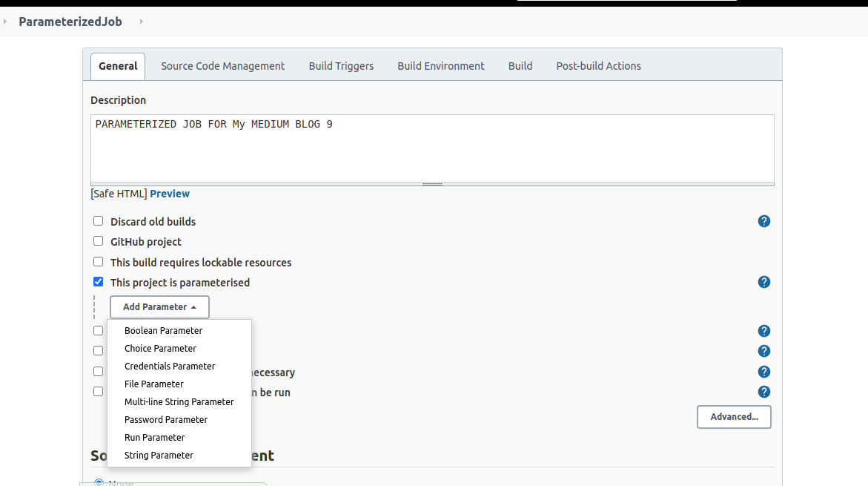Click help for "Restrict where this project can be run"
Screen dimensions: 868x486
point(764,392)
